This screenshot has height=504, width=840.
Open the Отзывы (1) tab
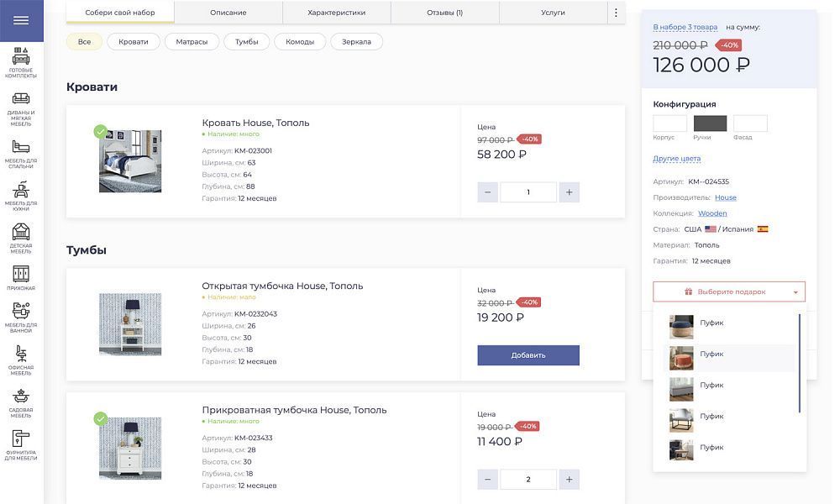click(x=444, y=13)
